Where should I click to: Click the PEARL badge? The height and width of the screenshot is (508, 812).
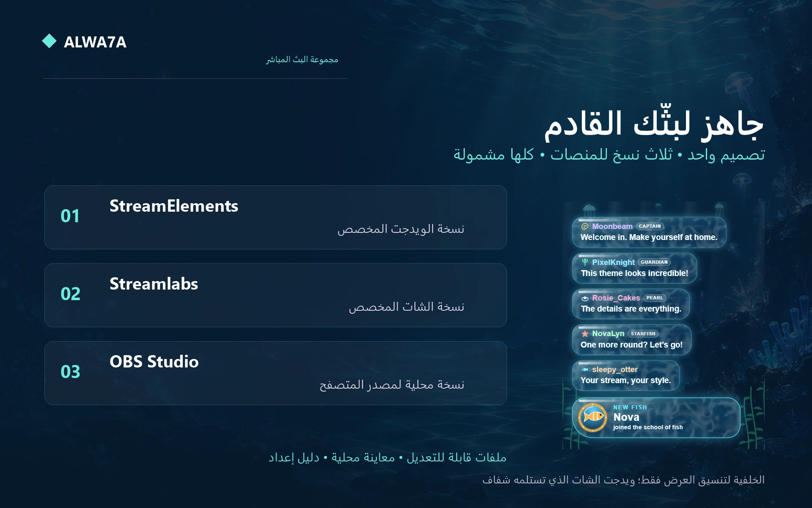point(654,298)
